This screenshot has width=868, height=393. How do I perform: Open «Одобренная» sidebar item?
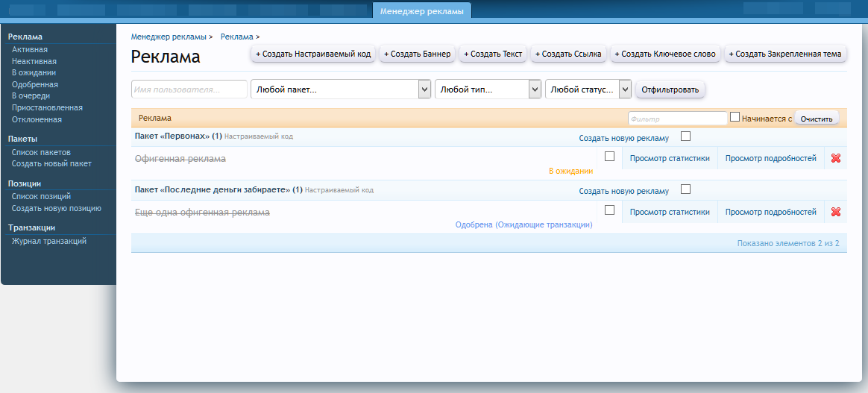click(x=35, y=85)
